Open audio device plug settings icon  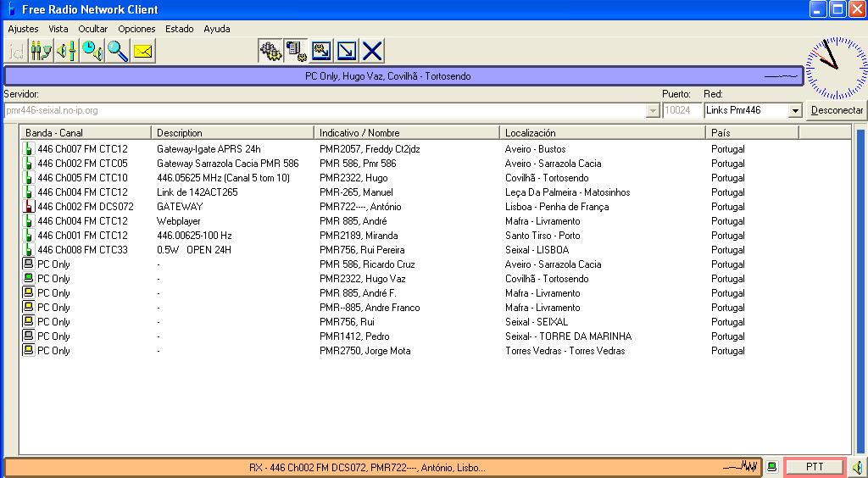tap(41, 52)
